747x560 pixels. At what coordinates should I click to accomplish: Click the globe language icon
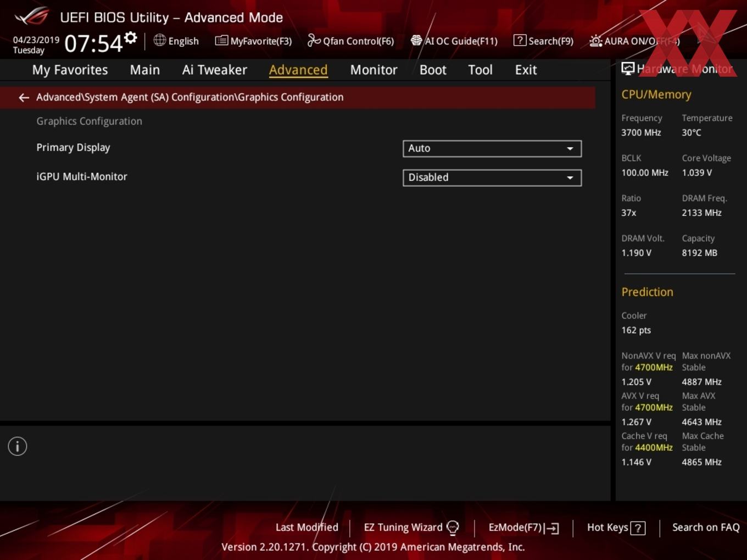point(159,40)
